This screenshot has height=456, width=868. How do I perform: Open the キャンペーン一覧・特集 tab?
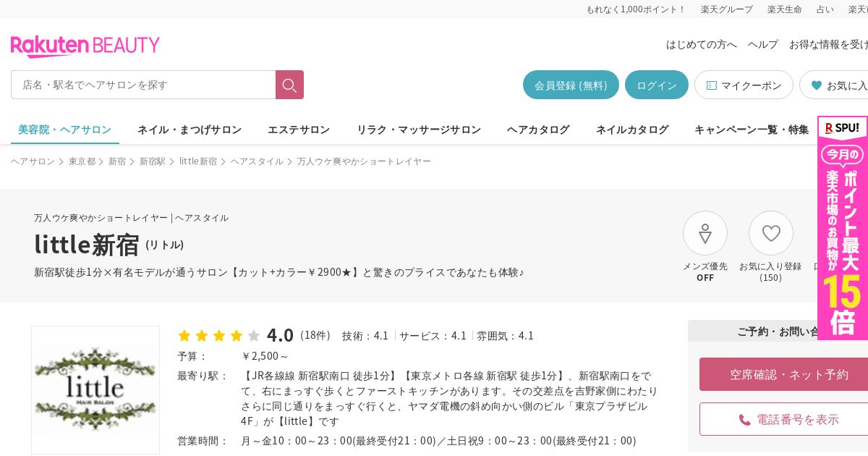tap(752, 130)
